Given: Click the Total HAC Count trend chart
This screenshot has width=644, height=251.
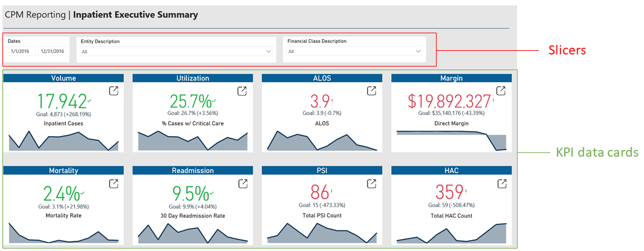Looking at the screenshot, I should pos(451,234).
